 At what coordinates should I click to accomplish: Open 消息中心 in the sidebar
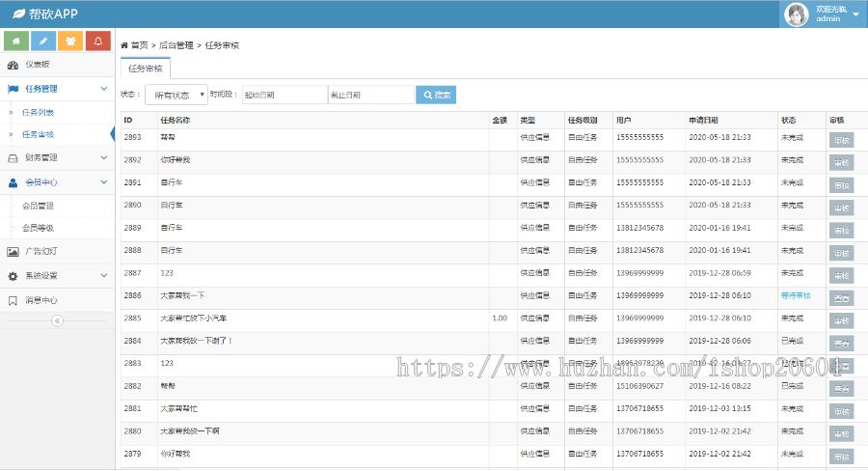coord(58,300)
